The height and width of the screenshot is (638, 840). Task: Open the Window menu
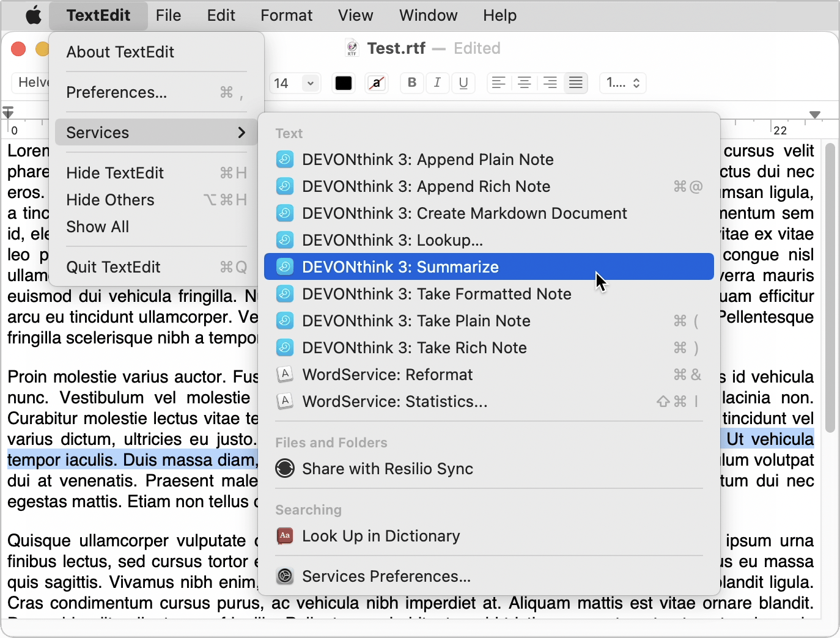point(428,15)
